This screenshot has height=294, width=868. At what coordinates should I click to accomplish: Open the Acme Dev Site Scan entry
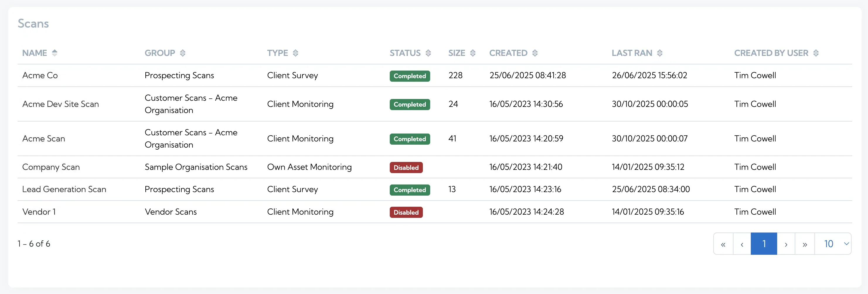click(x=61, y=104)
